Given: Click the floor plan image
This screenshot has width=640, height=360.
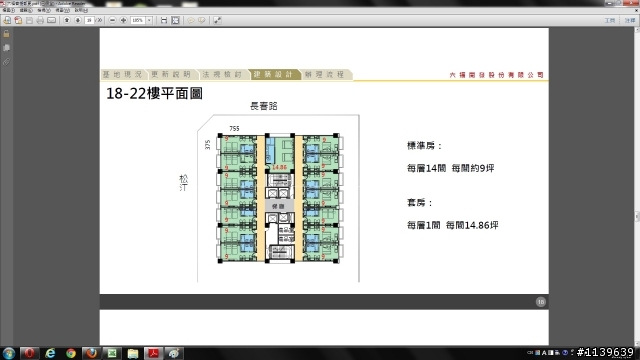Looking at the screenshot, I should pyautogui.click(x=280, y=198).
